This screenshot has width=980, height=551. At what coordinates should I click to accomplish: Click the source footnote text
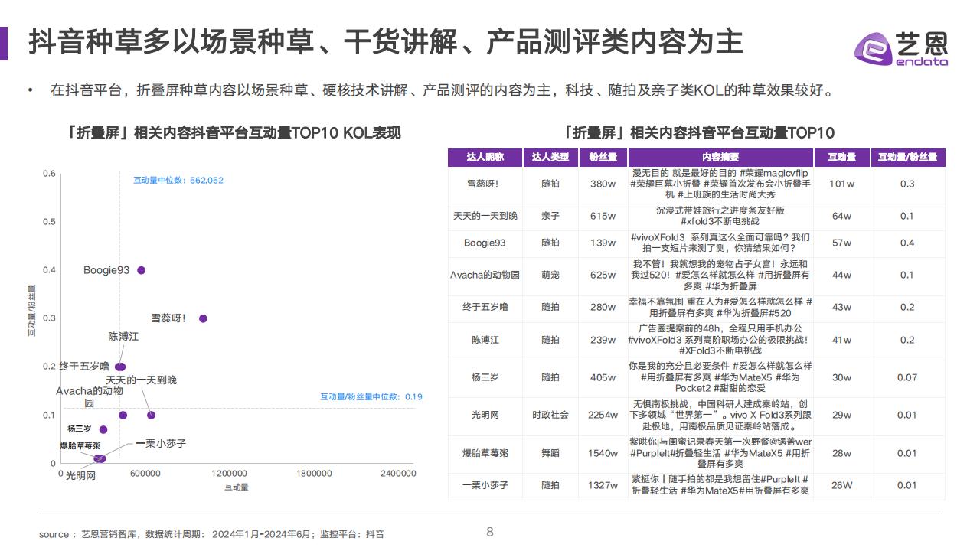211,534
